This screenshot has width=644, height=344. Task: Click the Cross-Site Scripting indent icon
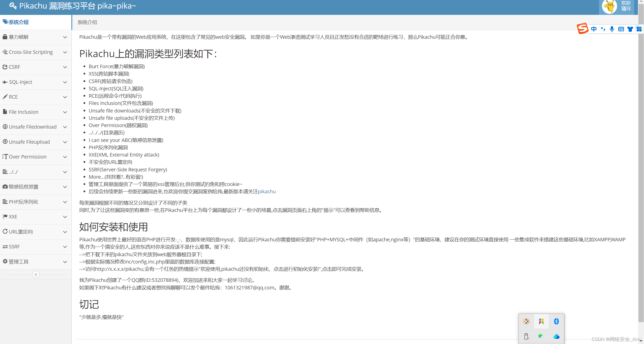[5, 52]
